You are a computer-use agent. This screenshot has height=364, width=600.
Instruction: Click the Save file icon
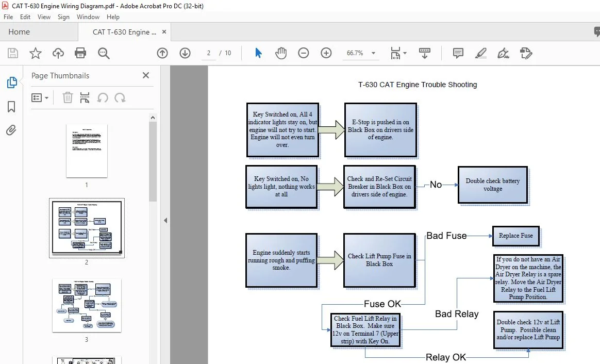pyautogui.click(x=12, y=53)
